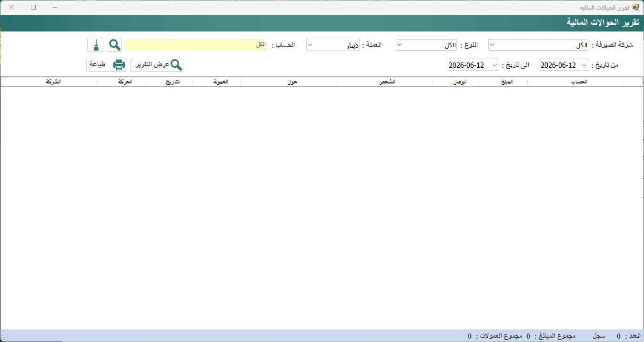Maximize the report window
Viewport: 644px width, 342px height.
(33, 7)
